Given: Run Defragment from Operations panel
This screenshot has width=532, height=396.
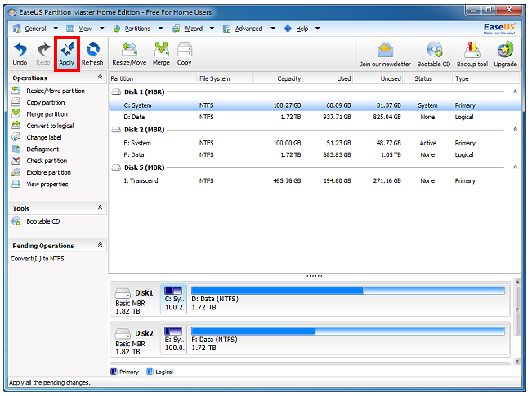Looking at the screenshot, I should [35, 149].
